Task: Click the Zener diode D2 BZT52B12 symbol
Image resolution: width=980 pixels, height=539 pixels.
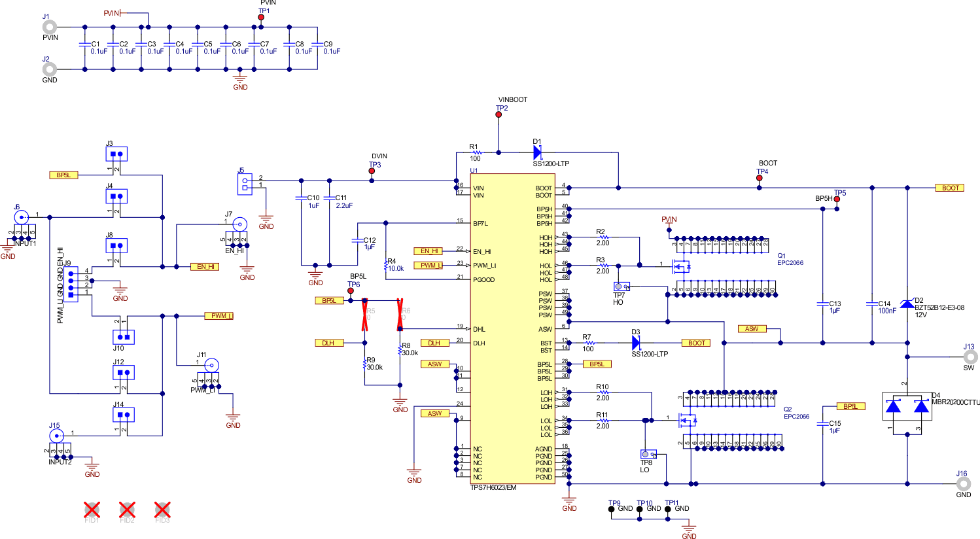Action: click(906, 303)
